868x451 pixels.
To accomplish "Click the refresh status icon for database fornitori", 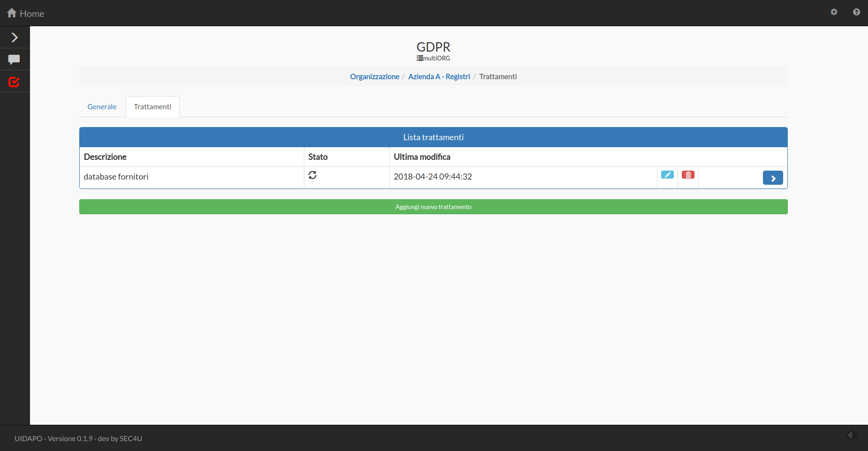I will coord(312,175).
